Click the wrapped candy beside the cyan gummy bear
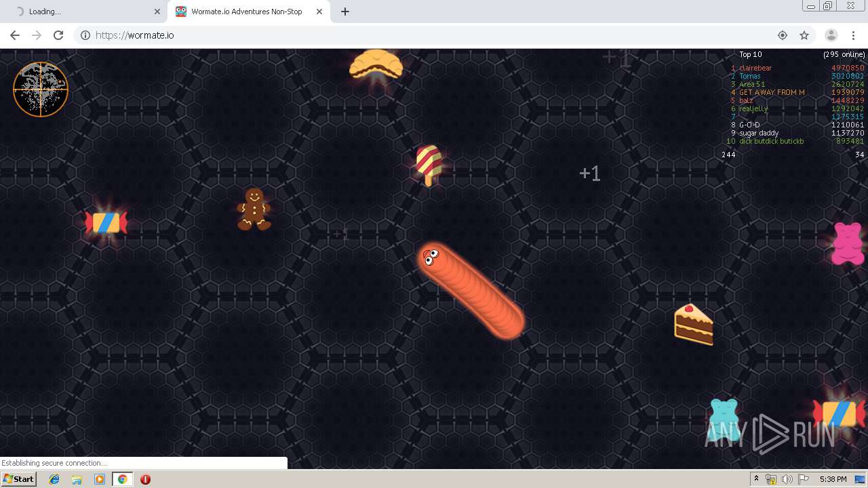 [x=839, y=413]
